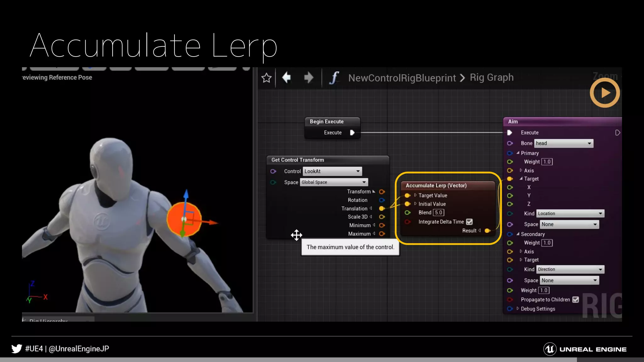Click the Translation output pin
Screen dimensions: 644x362
pyautogui.click(x=382, y=208)
